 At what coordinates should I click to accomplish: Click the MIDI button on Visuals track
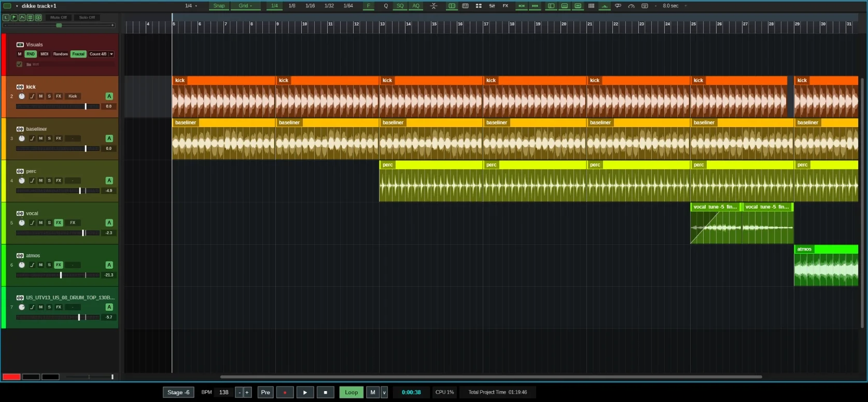pos(45,54)
